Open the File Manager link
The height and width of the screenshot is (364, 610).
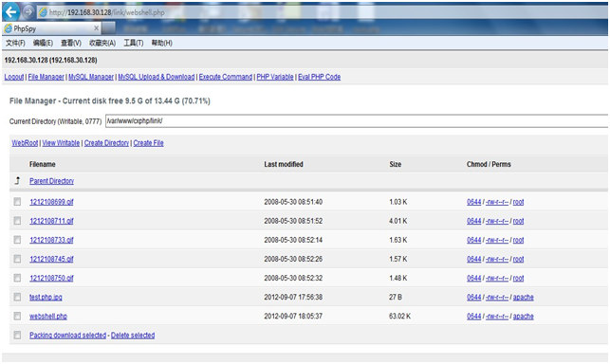(x=46, y=77)
